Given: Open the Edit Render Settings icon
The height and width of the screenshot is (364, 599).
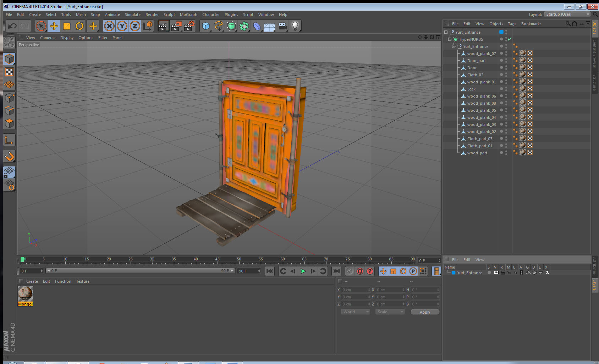Looking at the screenshot, I should pos(189,26).
